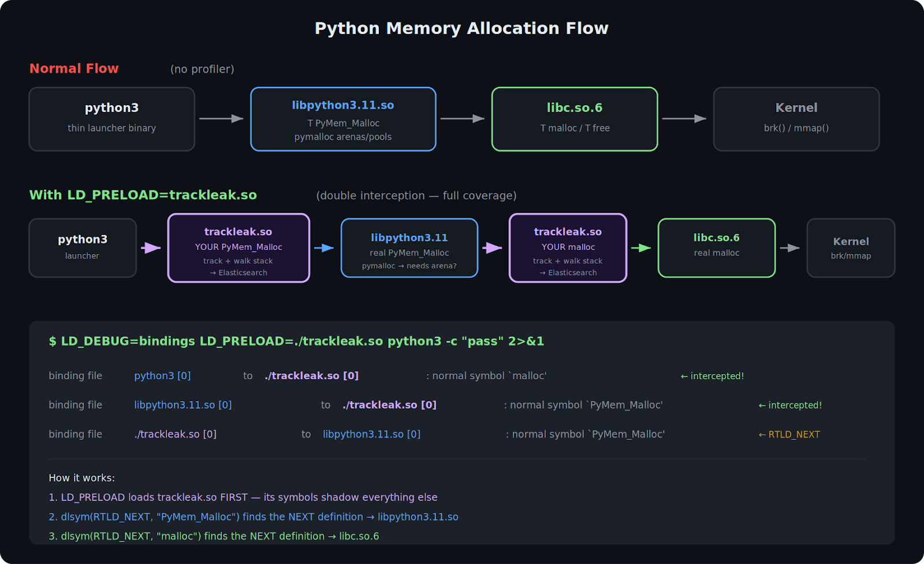Click the green arrow pointing to real malloc box
This screenshot has width=924, height=564.
641,248
